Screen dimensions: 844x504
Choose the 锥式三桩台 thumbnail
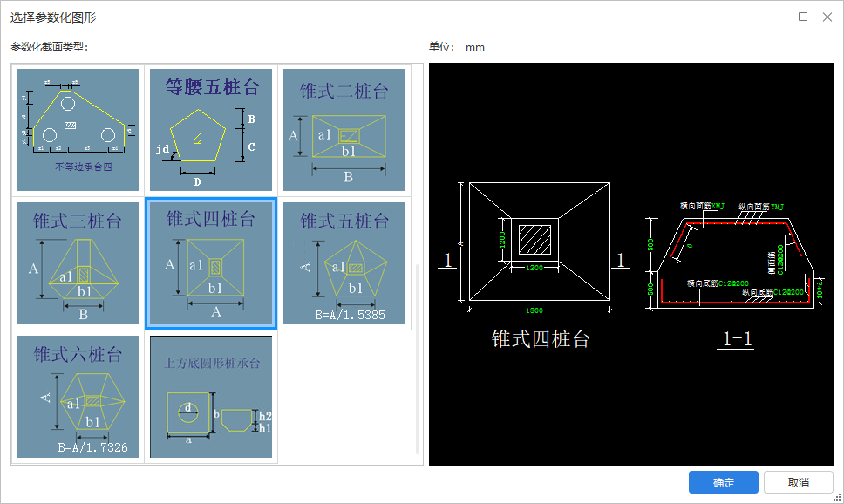point(78,263)
